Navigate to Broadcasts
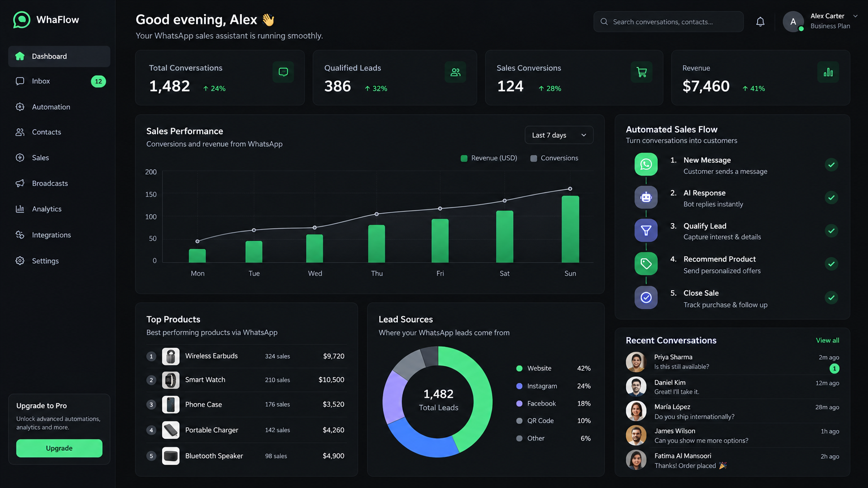The image size is (868, 488). pos(59,184)
